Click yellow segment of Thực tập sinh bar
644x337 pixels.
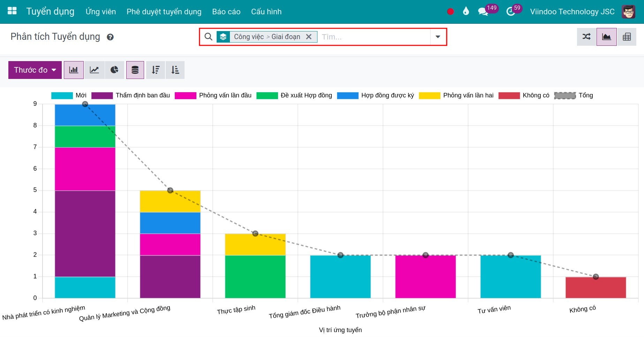(255, 244)
